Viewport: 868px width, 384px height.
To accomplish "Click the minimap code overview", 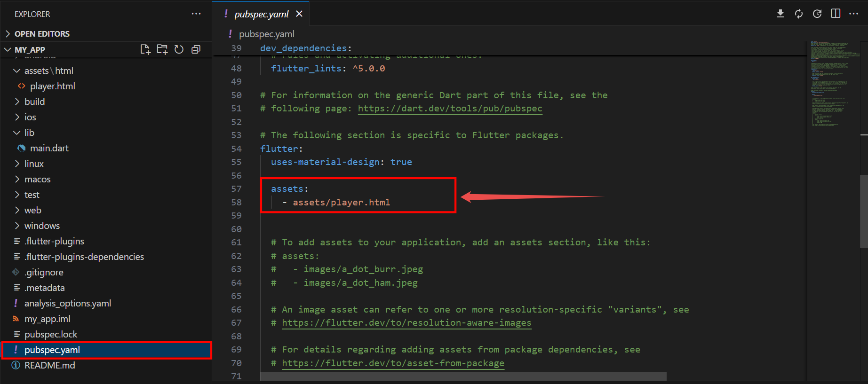I will [833, 84].
